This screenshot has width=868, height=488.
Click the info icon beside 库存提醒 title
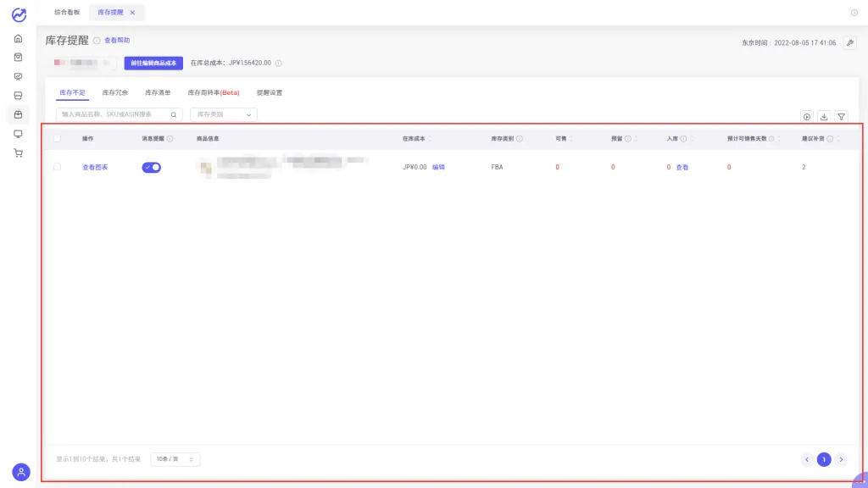(x=97, y=41)
